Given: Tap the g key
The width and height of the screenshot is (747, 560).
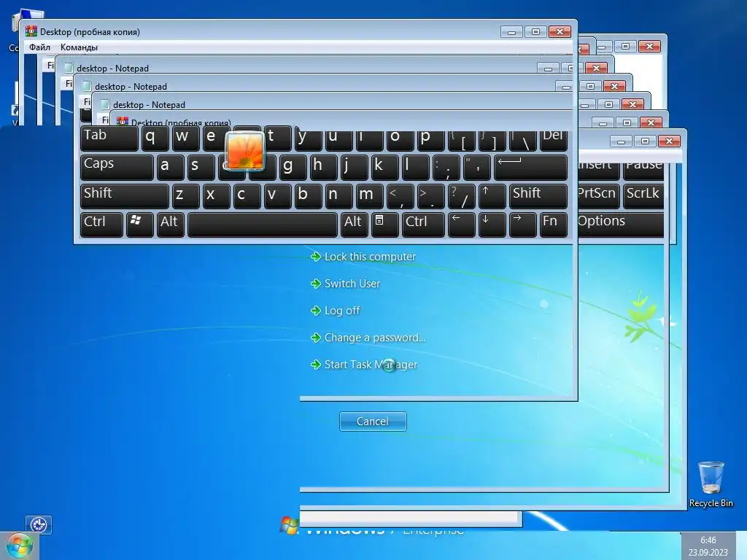Looking at the screenshot, I should click(293, 167).
